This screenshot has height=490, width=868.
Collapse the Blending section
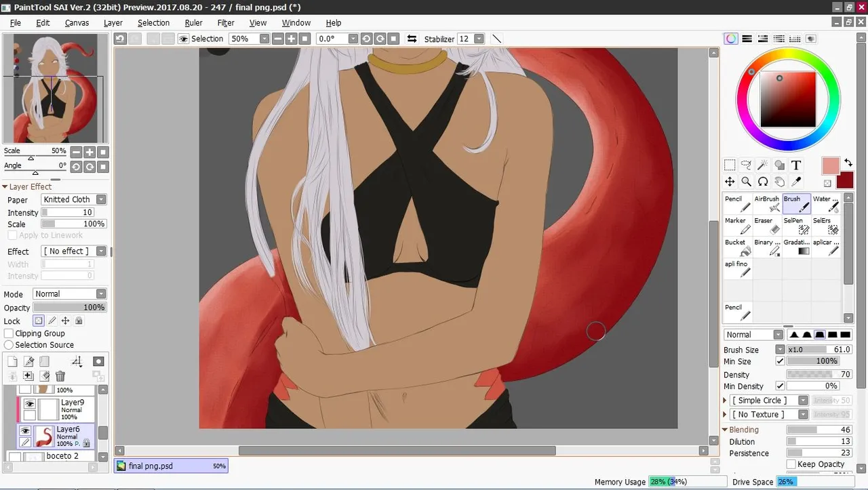click(725, 430)
